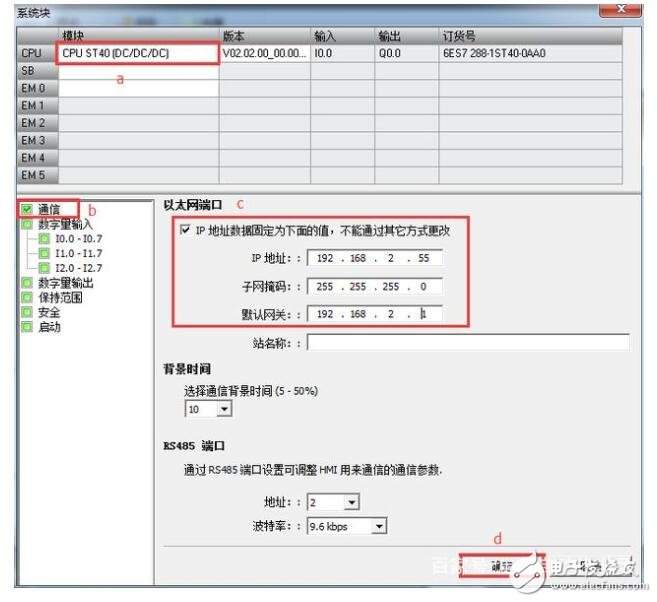Select the EM 3 row header
Screen dimensions: 657x602
point(37,140)
